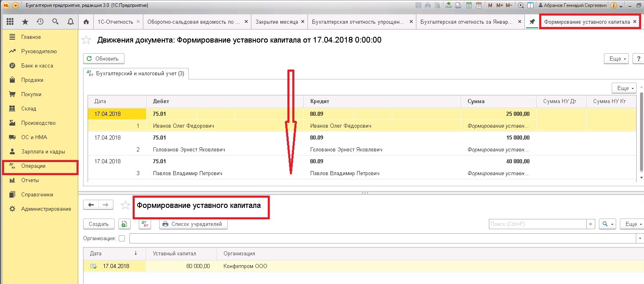Viewport: 644px width, 284px height.
Task: Click the zoom magnifier icon
Action: (521, 5)
